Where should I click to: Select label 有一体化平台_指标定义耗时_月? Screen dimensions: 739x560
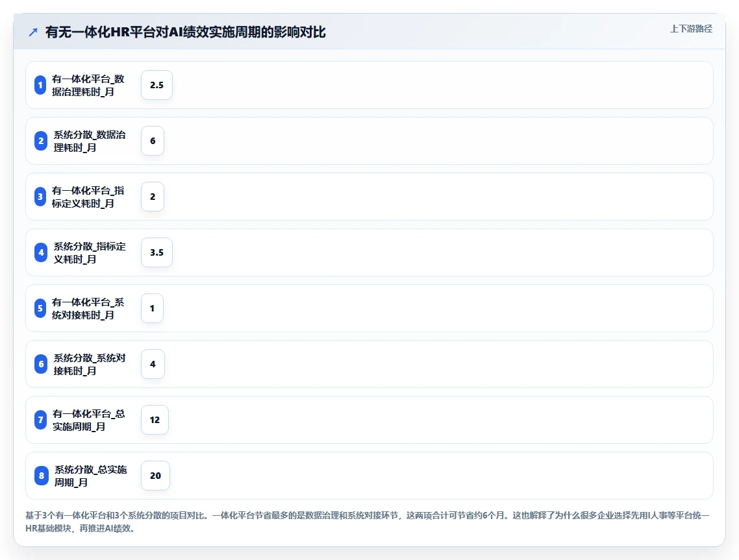[88, 197]
